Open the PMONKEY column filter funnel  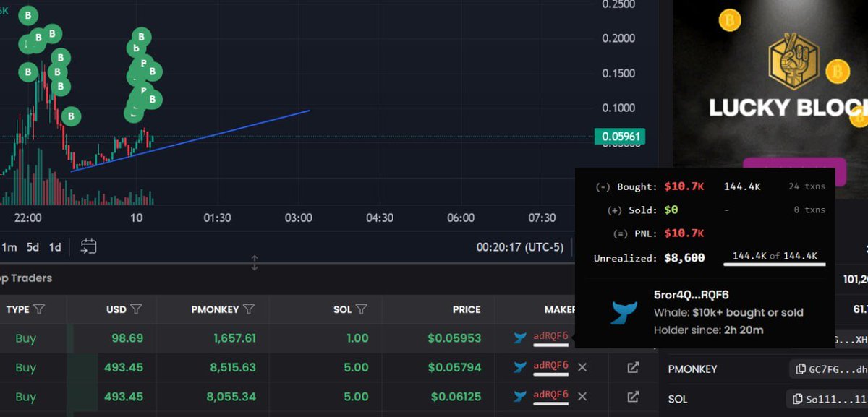tap(249, 309)
